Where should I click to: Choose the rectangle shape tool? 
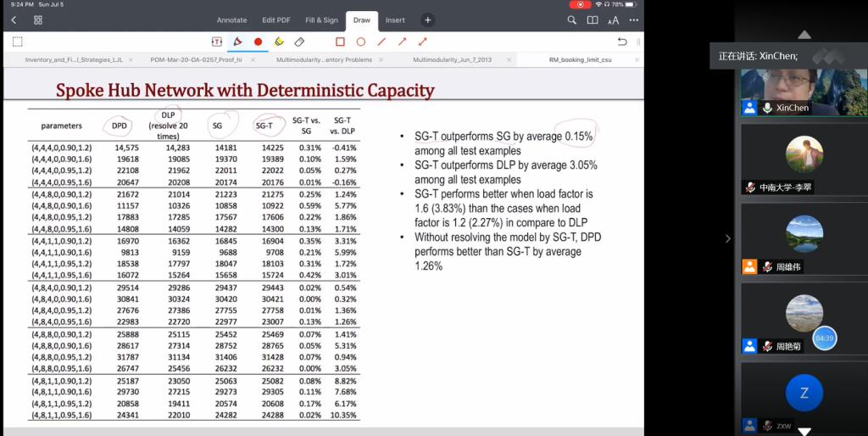(x=340, y=42)
